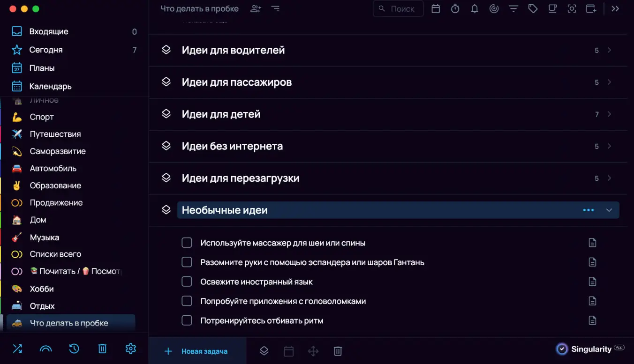634x364 pixels.
Task: Open the habits cup icon in toolbar
Action: click(552, 8)
